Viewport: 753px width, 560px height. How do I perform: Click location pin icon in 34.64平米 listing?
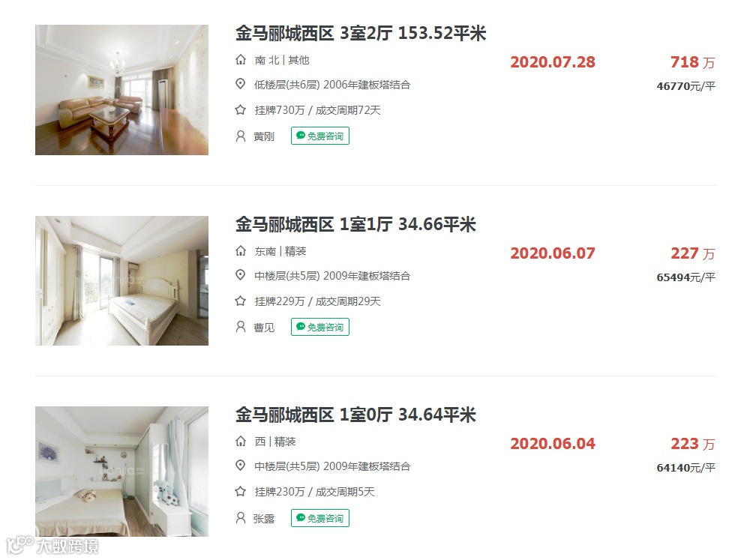click(241, 466)
